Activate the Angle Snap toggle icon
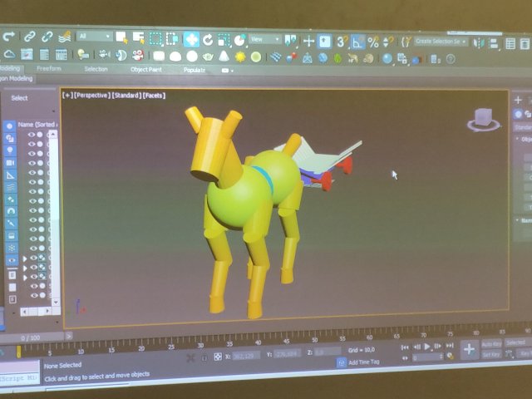 [x=357, y=41]
